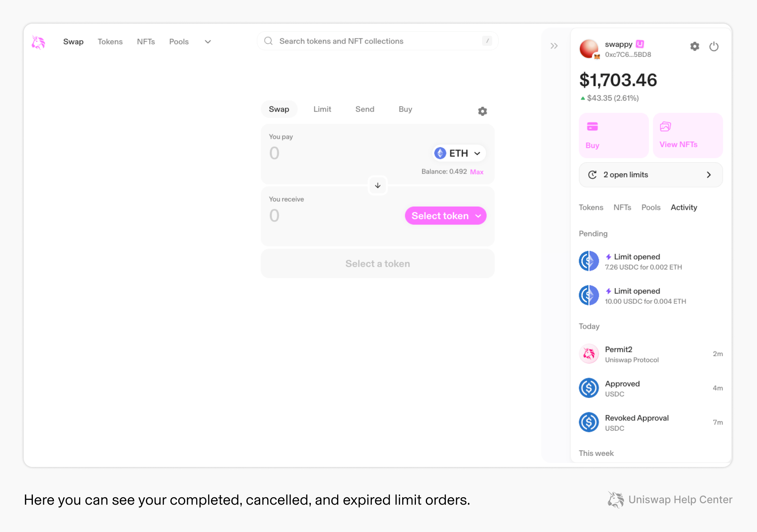Open the Select token dropdown
The height and width of the screenshot is (532, 757).
point(445,216)
